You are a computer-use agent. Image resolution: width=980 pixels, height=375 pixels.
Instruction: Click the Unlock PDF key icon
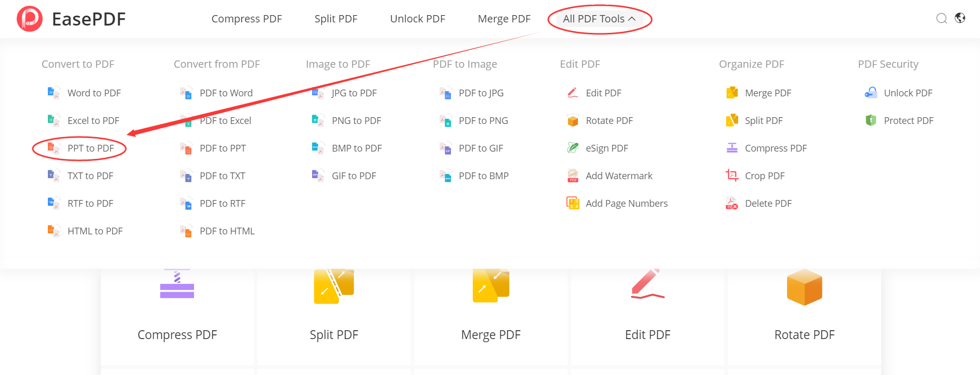point(870,93)
